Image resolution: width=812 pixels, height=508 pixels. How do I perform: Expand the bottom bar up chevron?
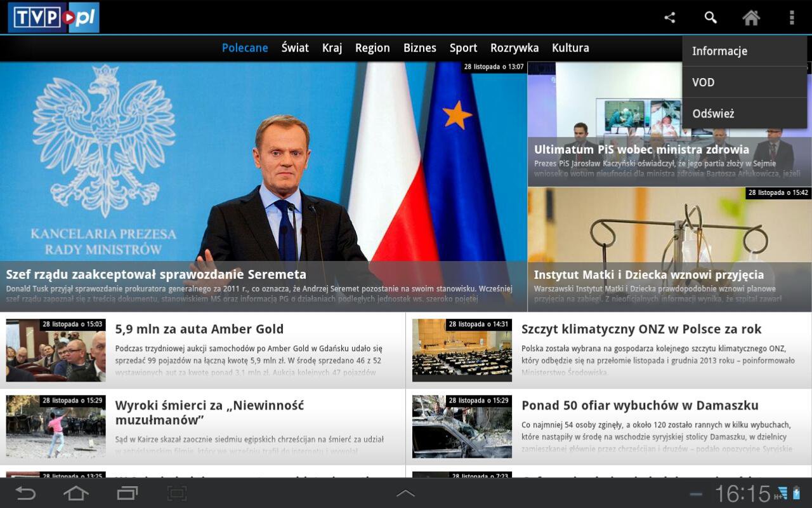click(x=405, y=493)
